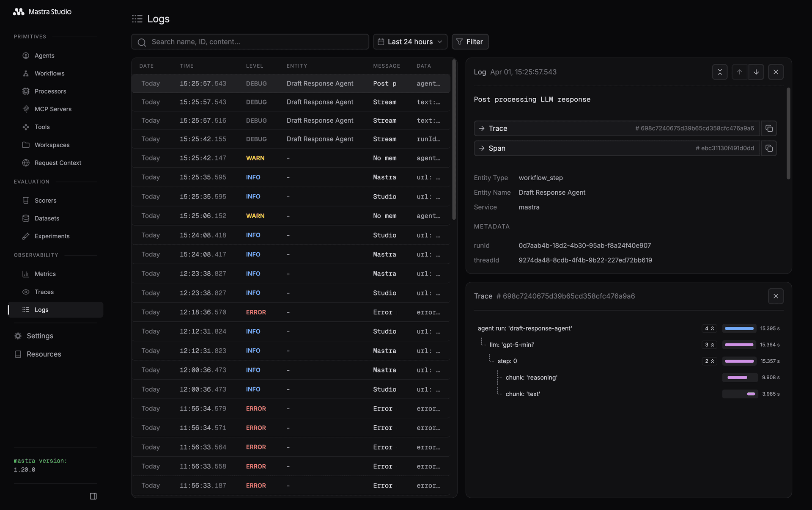Collapse the log detail panel
The width and height of the screenshot is (812, 510).
tap(720, 72)
